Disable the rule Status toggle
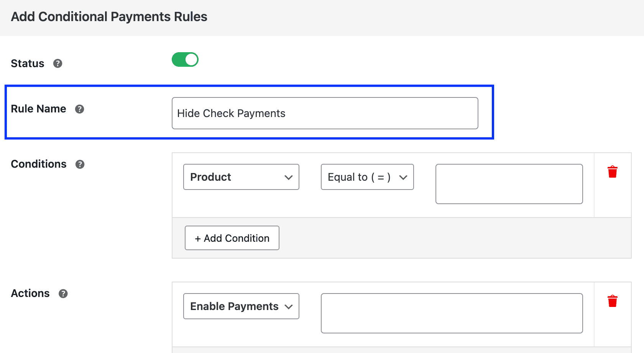 pos(185,59)
